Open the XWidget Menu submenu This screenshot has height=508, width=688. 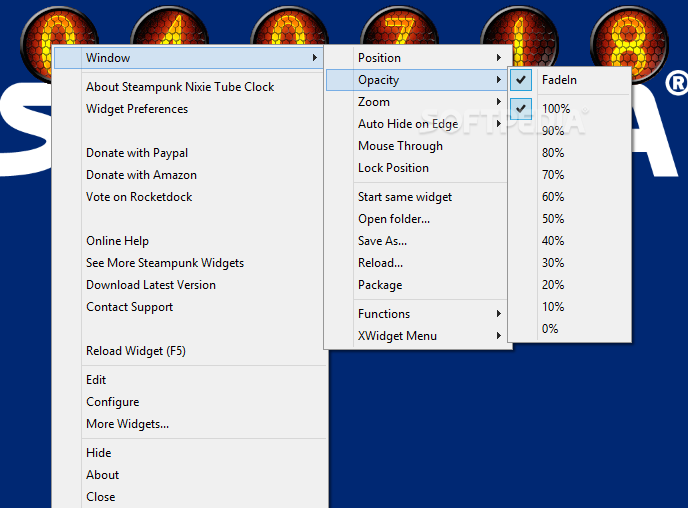417,336
